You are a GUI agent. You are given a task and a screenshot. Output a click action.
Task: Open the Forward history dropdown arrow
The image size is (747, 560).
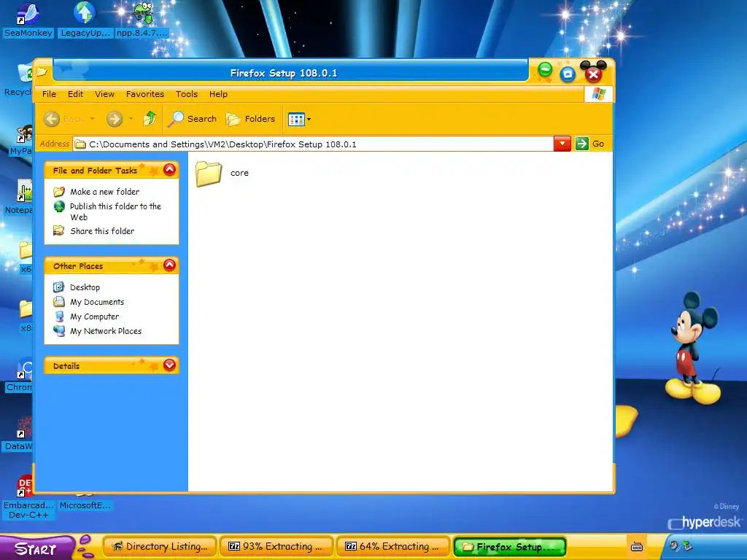pos(131,119)
